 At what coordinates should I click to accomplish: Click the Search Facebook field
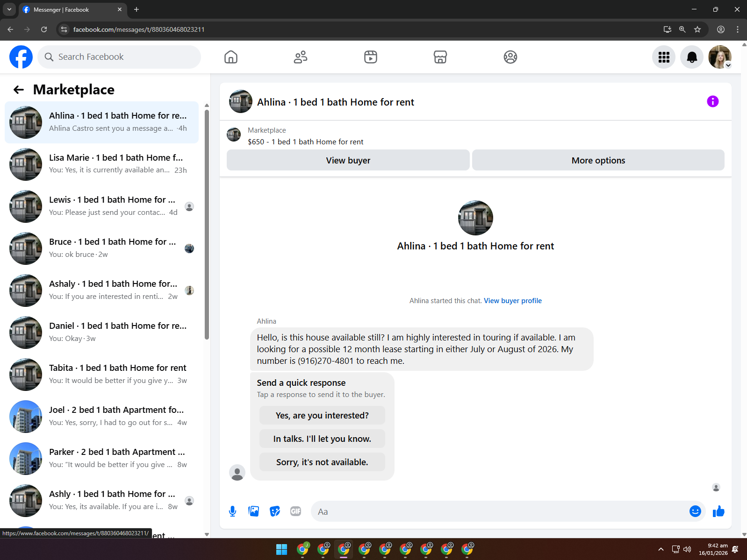pyautogui.click(x=119, y=57)
